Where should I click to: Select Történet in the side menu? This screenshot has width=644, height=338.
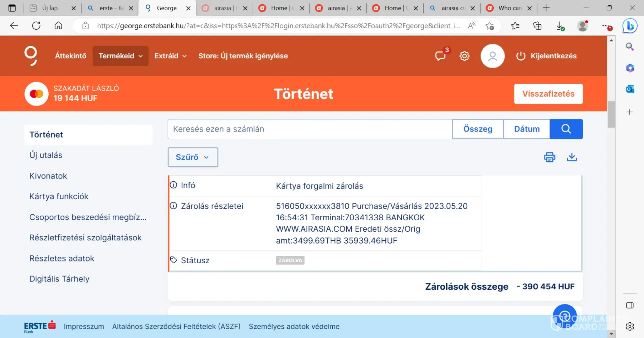point(88,134)
